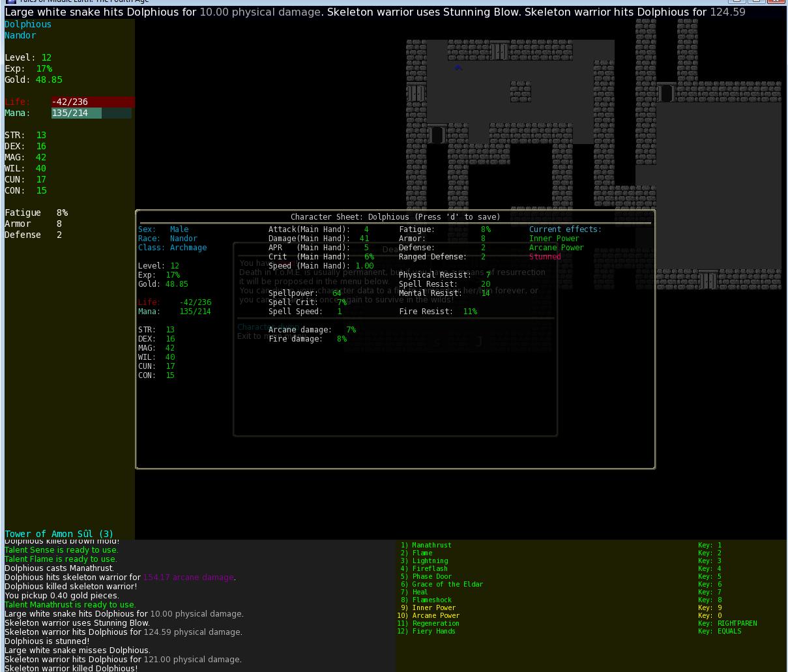Viewport: 788px width, 672px height.
Task: Click the 'Fire Resist: 11%' line
Action: tap(438, 312)
